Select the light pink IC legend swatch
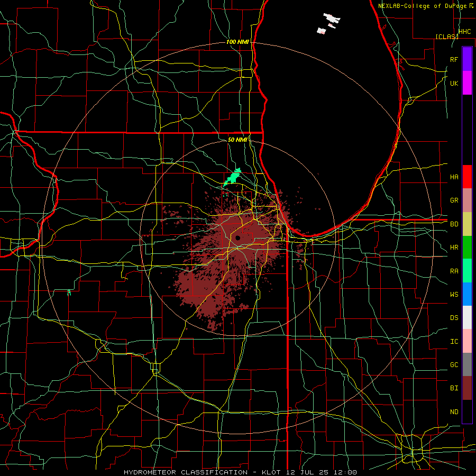Screen dimensions: 476x476 coord(467,341)
